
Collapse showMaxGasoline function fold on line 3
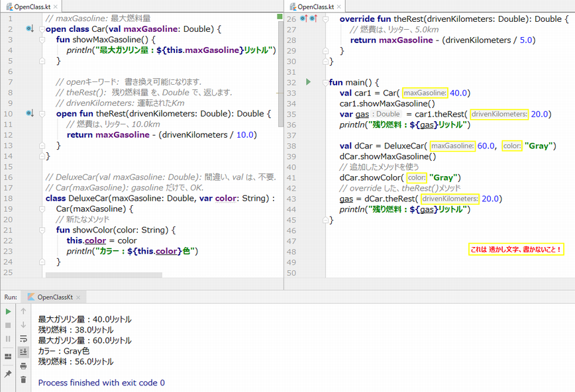coord(42,40)
